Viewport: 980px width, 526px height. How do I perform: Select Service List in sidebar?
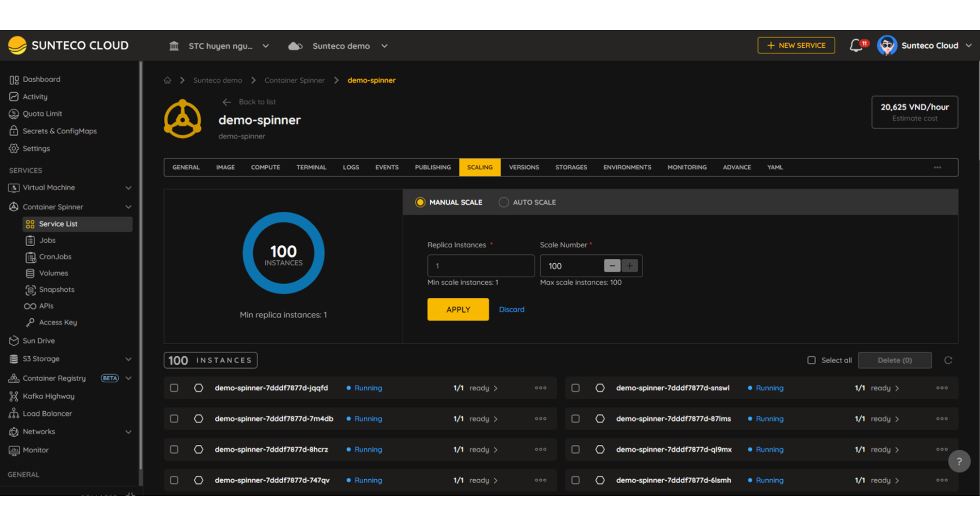77,224
